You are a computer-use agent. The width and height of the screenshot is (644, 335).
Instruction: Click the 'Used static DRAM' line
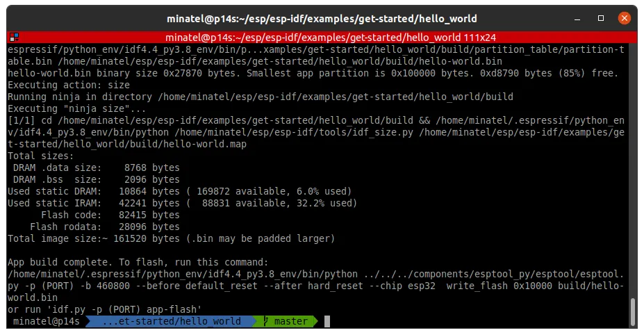[x=179, y=191]
